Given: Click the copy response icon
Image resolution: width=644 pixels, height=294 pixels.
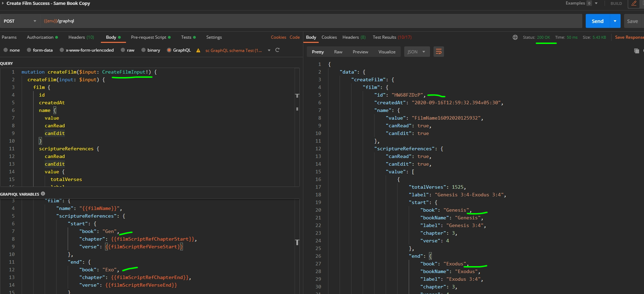Looking at the screenshot, I should coord(636,51).
